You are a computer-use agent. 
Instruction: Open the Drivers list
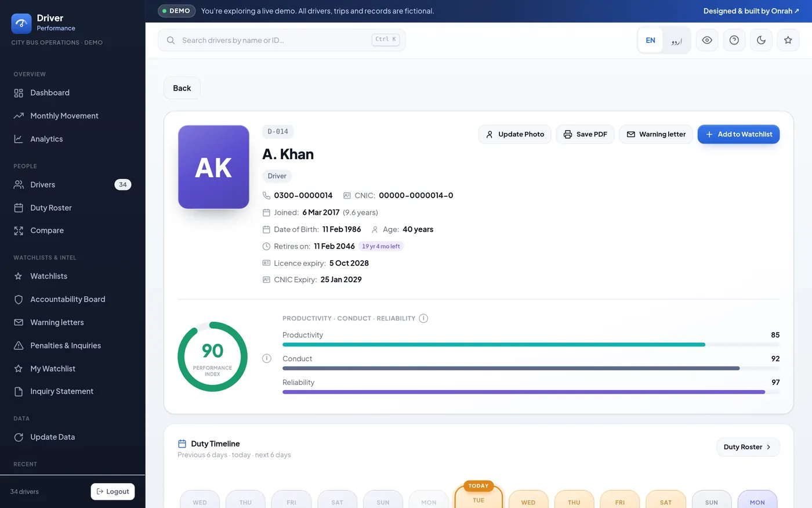click(x=72, y=185)
